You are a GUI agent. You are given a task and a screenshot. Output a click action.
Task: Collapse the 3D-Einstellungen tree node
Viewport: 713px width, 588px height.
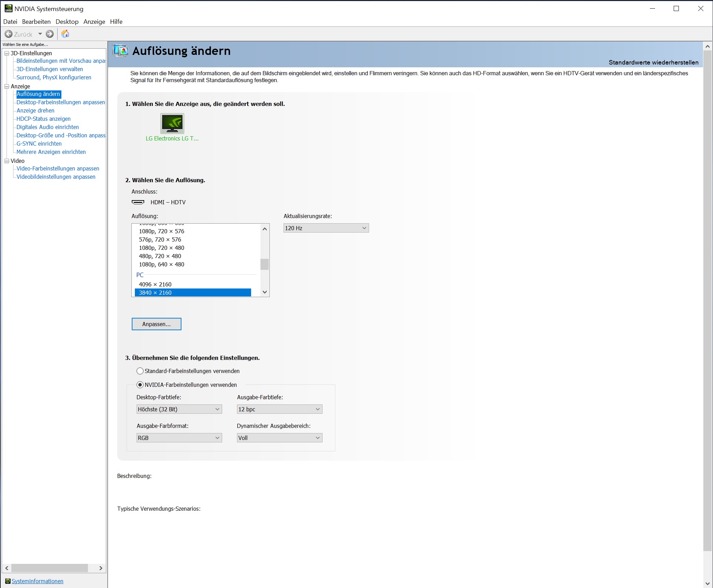coord(7,53)
